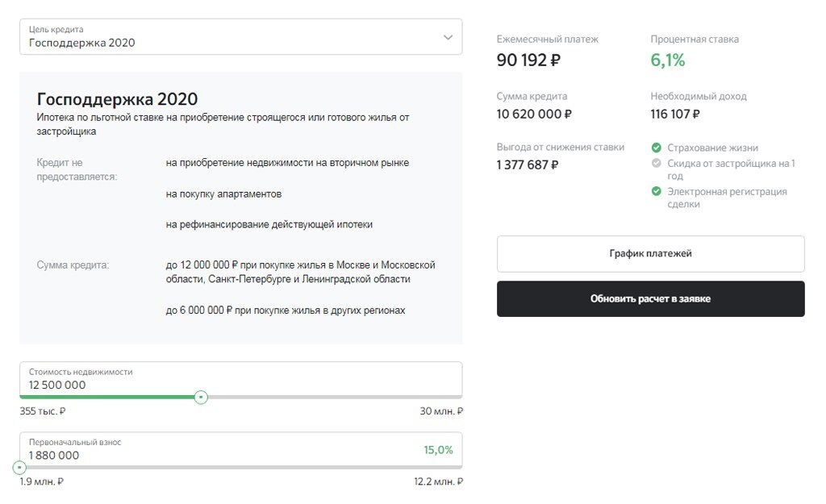The height and width of the screenshot is (504, 826).
Task: Toggle the Страхование жизни option
Action: tap(657, 148)
